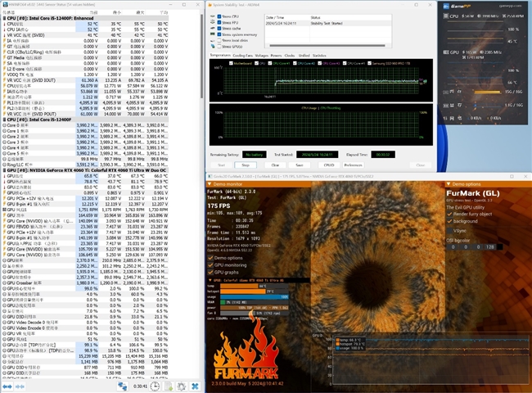Click the HWiNFO network remote monitoring icon
532x393 pixels.
(122, 386)
